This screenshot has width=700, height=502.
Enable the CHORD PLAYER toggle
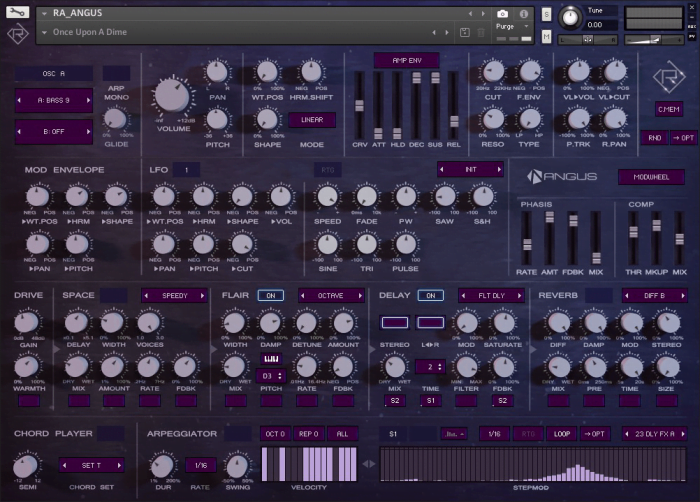point(111,434)
